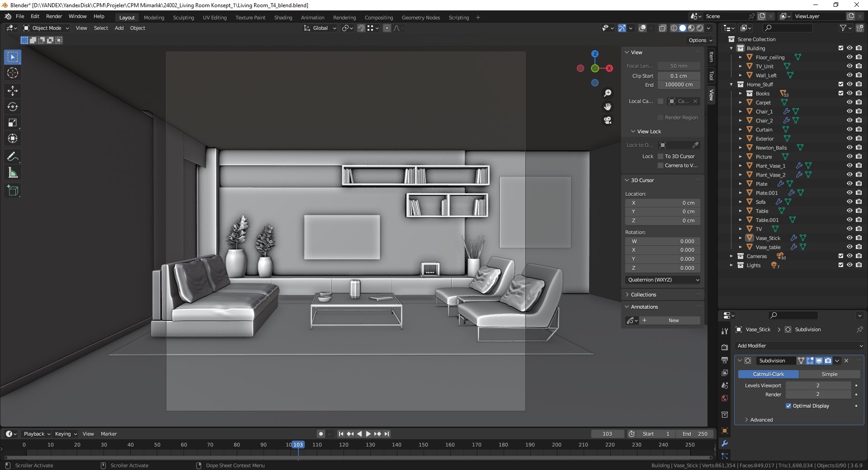The image size is (868, 470).
Task: Exclude the Building collection from view layer
Action: (x=841, y=48)
